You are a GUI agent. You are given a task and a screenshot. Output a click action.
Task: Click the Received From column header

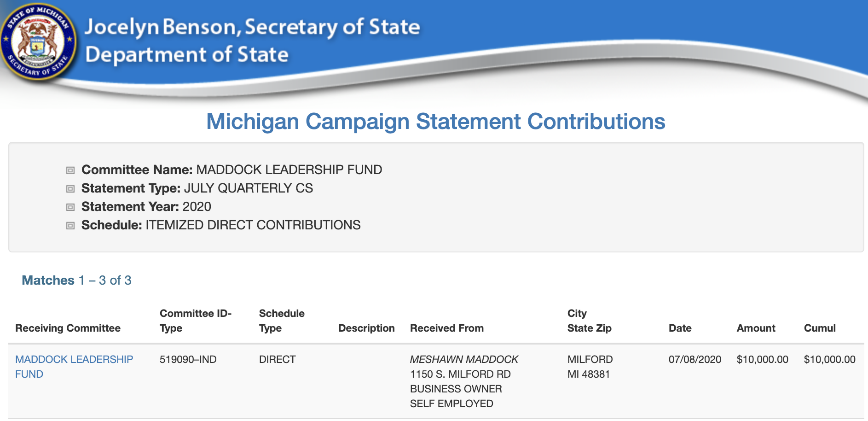tap(446, 328)
